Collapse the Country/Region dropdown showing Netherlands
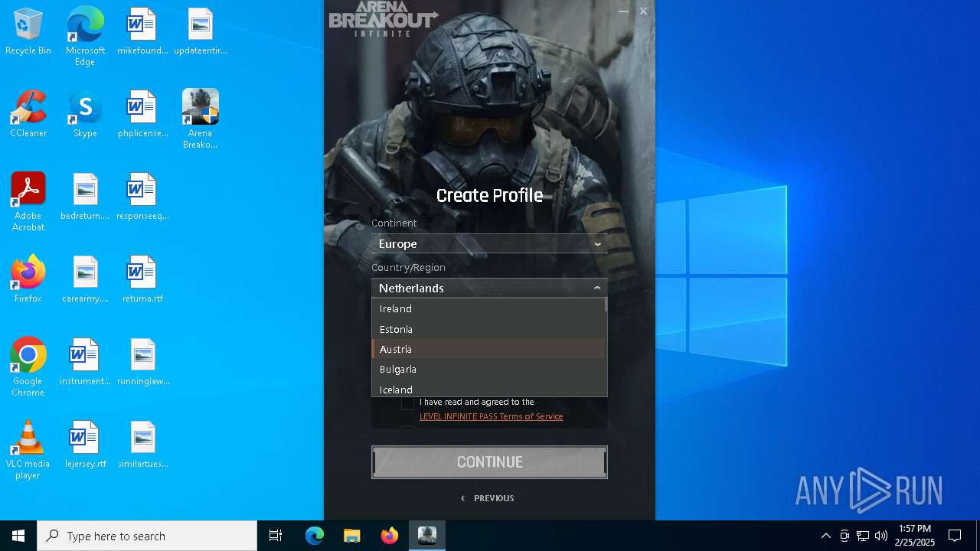 489,288
